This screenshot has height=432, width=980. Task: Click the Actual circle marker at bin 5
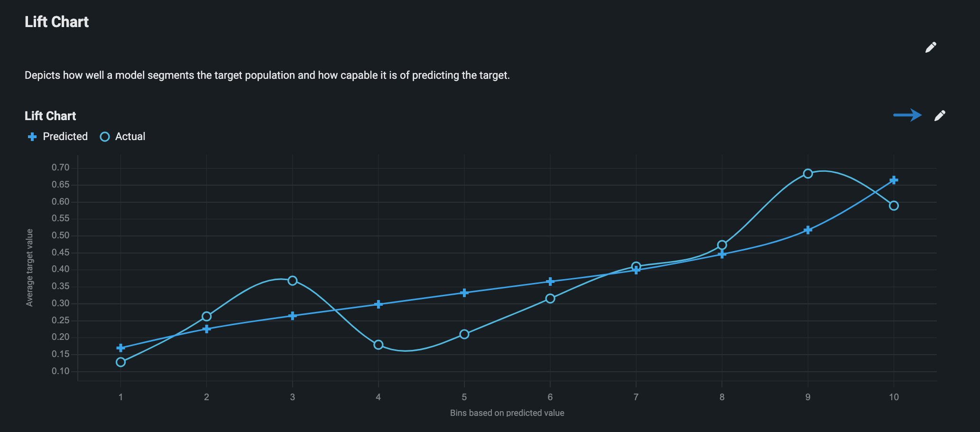[464, 334]
